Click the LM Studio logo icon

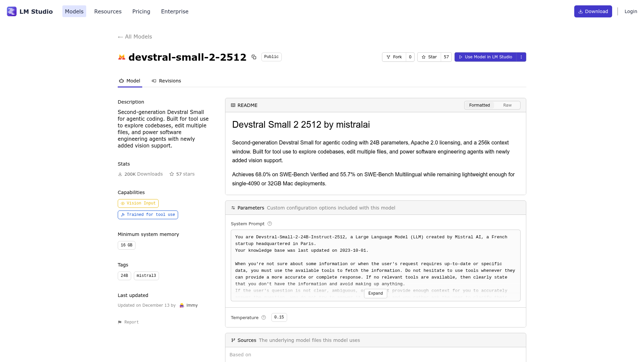[x=12, y=11]
